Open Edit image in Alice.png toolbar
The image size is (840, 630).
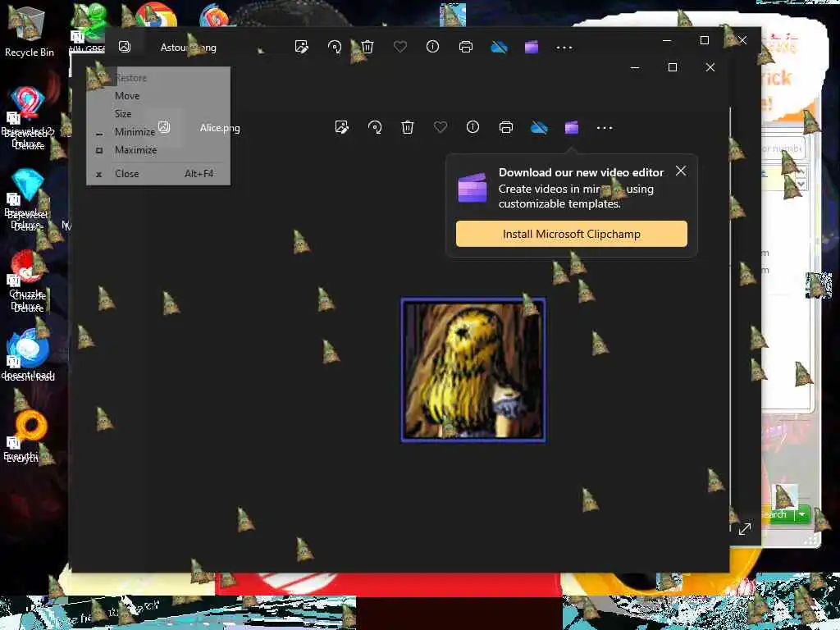[x=342, y=127]
